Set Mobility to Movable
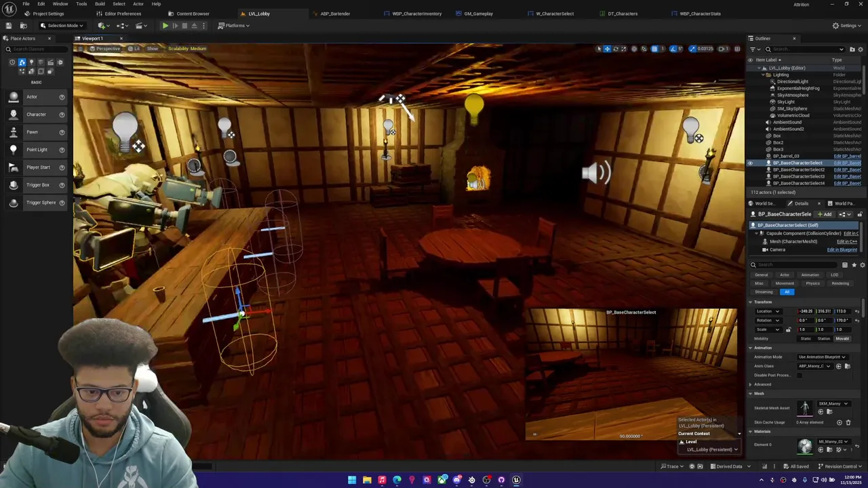 (842, 338)
